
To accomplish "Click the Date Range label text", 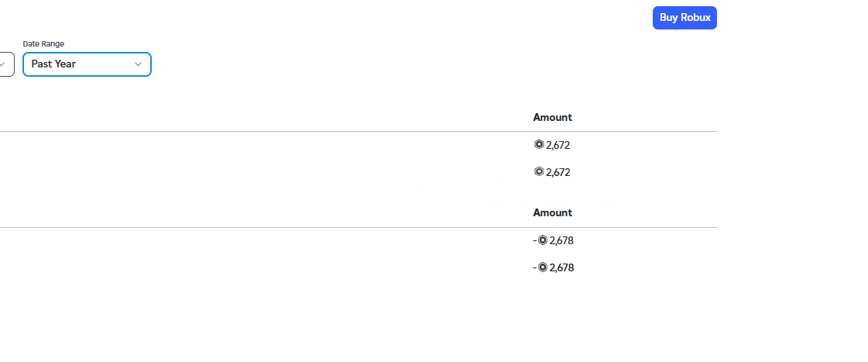I will click(x=43, y=43).
